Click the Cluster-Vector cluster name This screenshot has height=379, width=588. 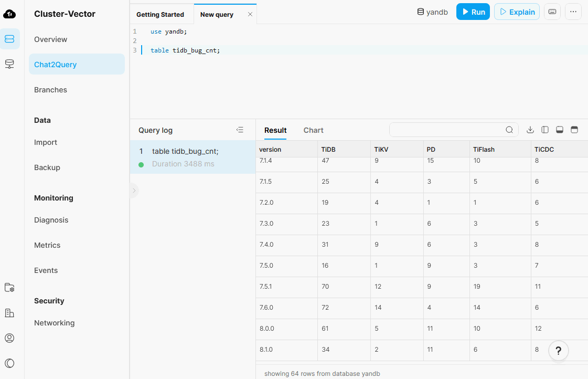(x=65, y=14)
